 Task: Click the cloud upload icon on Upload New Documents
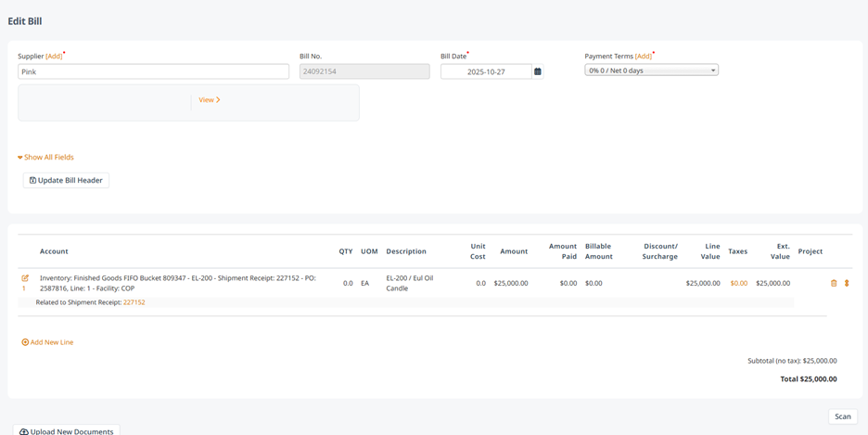click(24, 431)
